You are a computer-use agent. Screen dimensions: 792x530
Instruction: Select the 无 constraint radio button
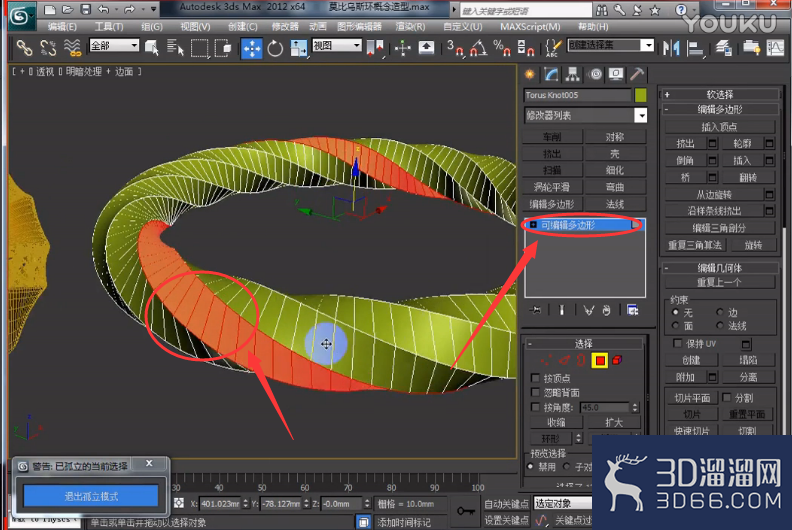(675, 312)
